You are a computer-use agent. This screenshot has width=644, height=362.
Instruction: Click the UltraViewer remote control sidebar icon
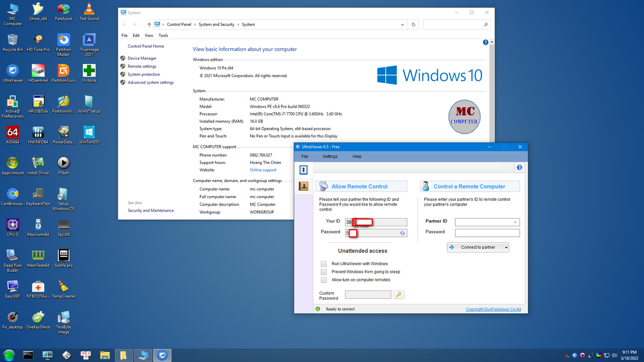coord(303,170)
